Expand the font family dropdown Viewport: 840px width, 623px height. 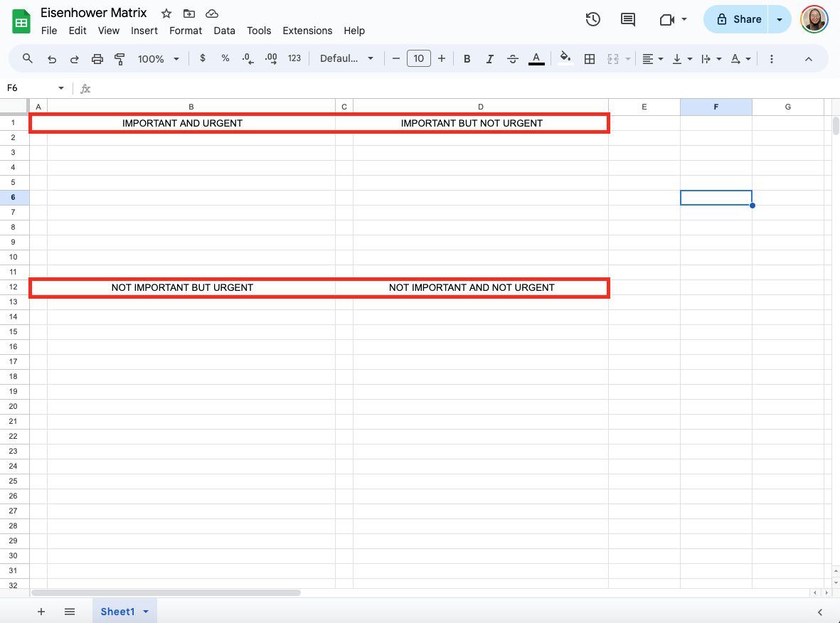[x=346, y=59]
